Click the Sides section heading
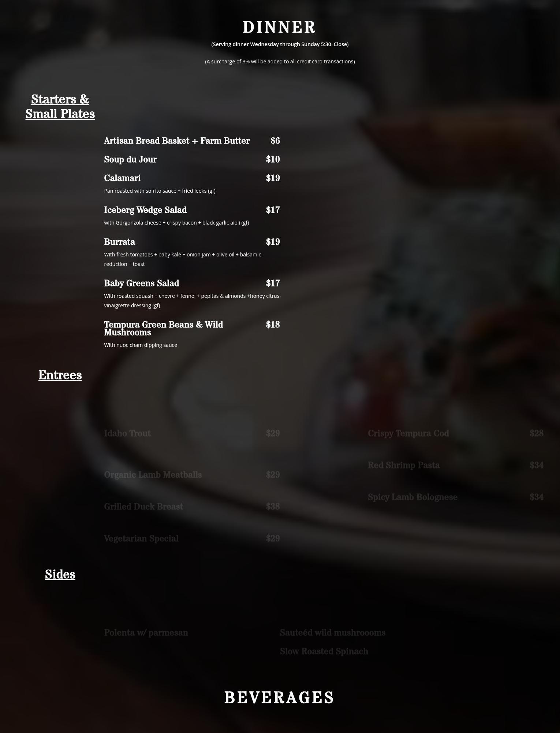 point(60,574)
